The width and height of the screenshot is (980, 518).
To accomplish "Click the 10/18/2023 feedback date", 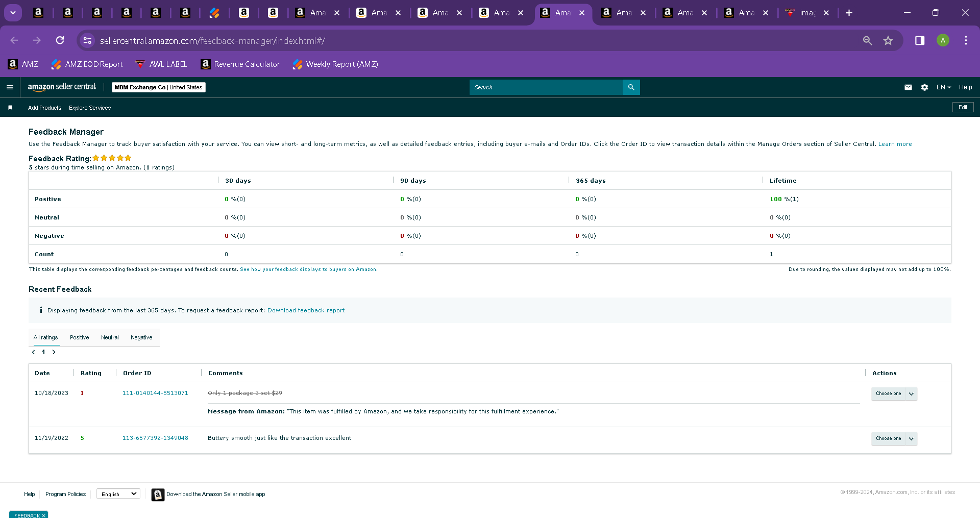I will (51, 393).
